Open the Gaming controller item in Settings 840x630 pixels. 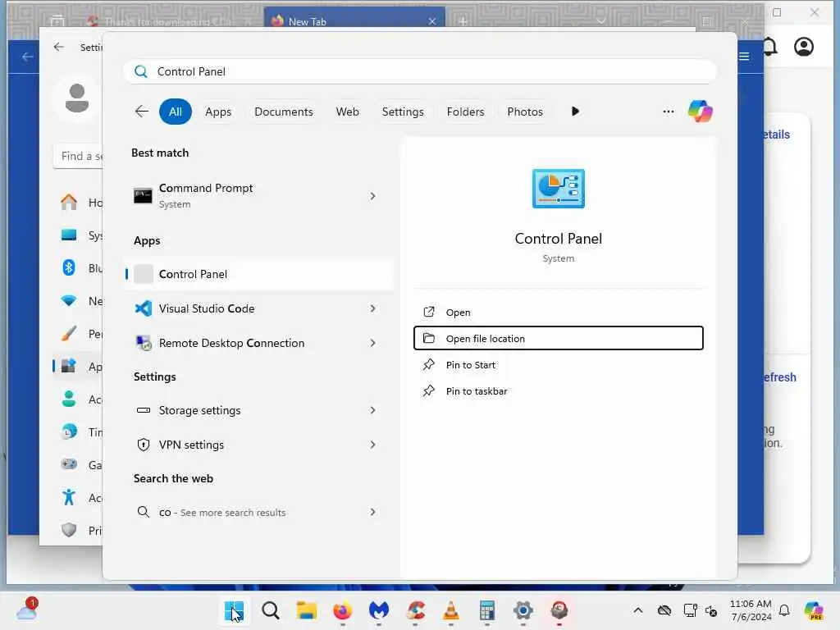pyautogui.click(x=78, y=464)
